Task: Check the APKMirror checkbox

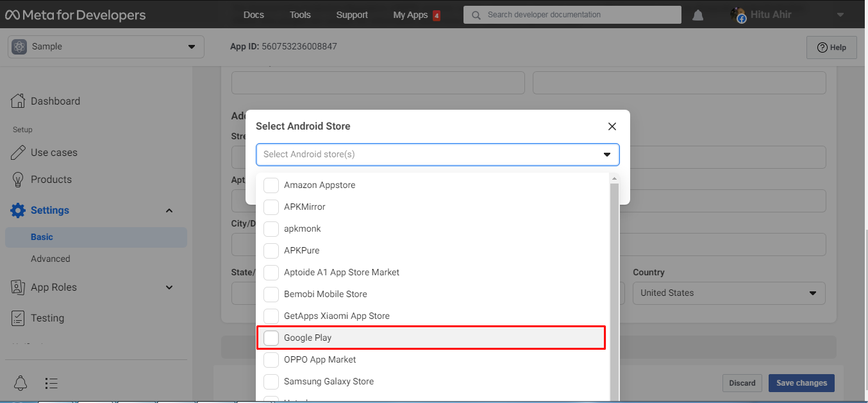Action: click(x=272, y=207)
